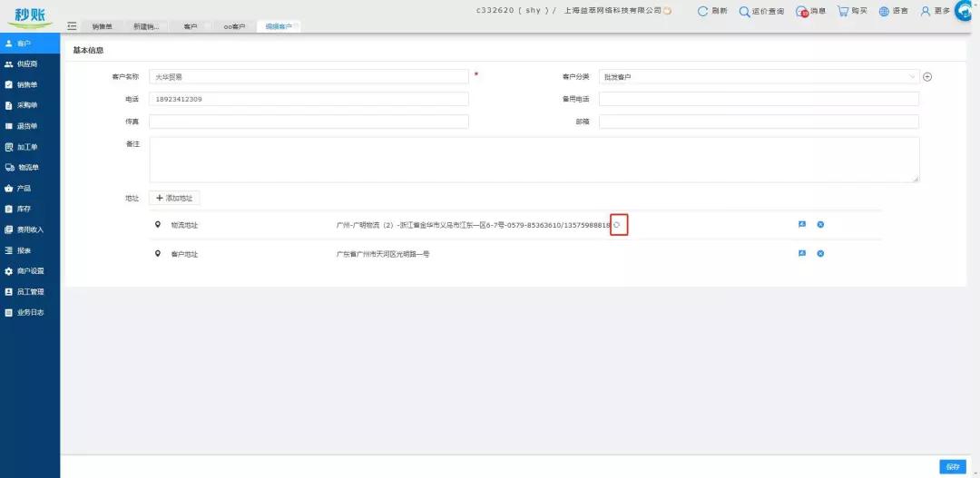Image resolution: width=980 pixels, height=478 pixels.
Task: Click the 广州-广明物流 logistics address text
Action: coord(473,225)
